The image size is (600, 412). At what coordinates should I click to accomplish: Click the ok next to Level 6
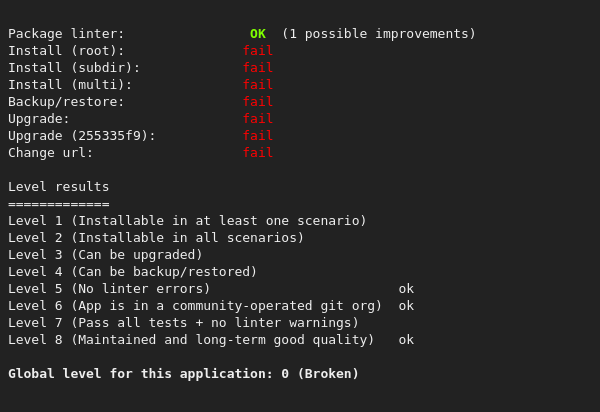point(406,306)
